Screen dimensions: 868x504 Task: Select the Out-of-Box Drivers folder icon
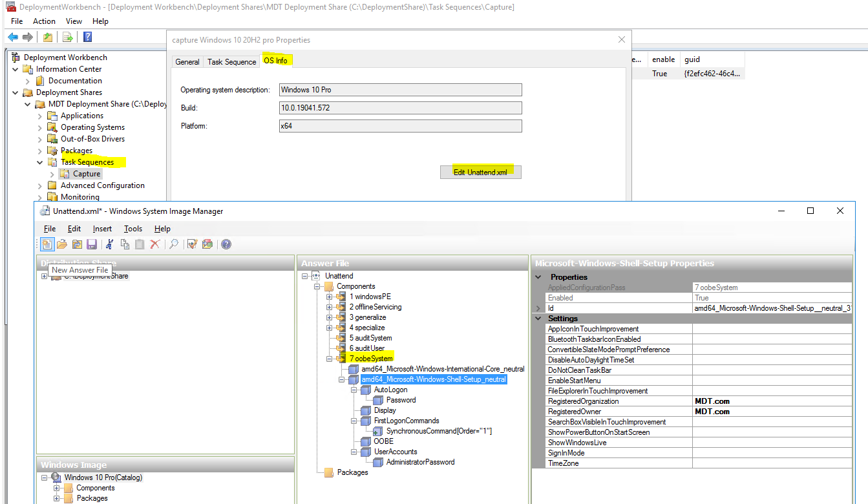tap(52, 139)
